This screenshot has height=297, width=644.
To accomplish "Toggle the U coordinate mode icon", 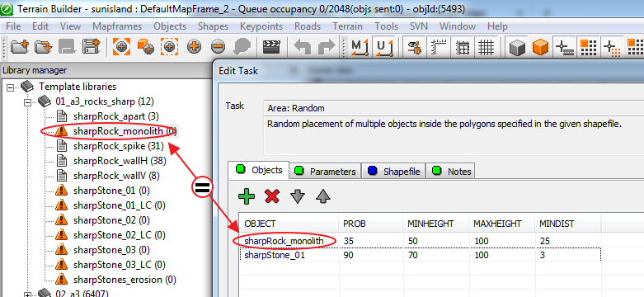I will 384,47.
